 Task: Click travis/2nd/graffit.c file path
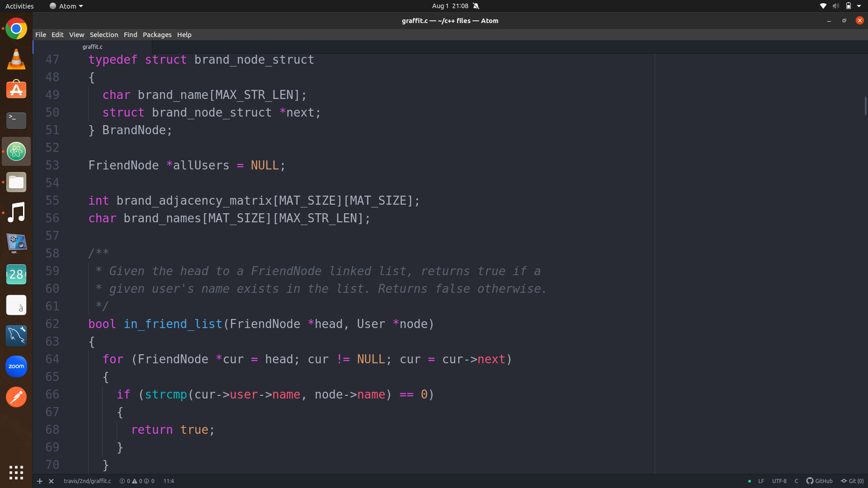[87, 481]
